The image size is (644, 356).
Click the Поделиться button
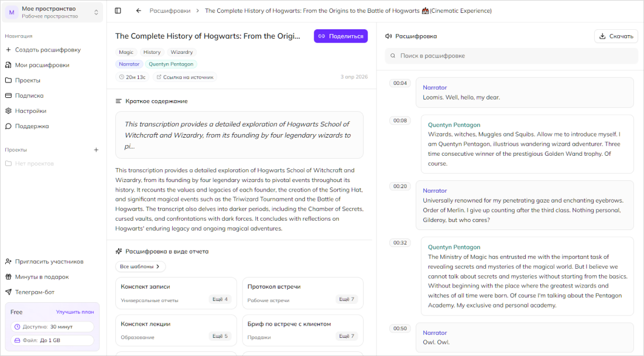[x=340, y=36]
